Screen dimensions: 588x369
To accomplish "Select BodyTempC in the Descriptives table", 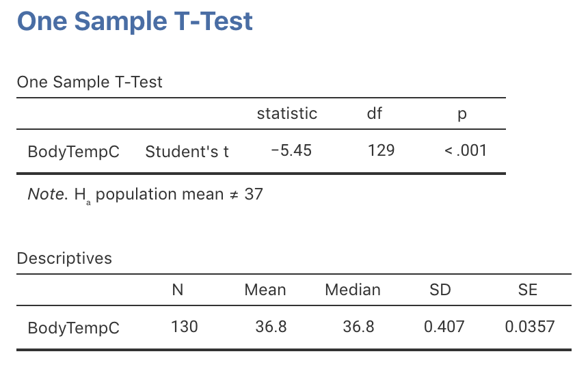I will coord(73,327).
